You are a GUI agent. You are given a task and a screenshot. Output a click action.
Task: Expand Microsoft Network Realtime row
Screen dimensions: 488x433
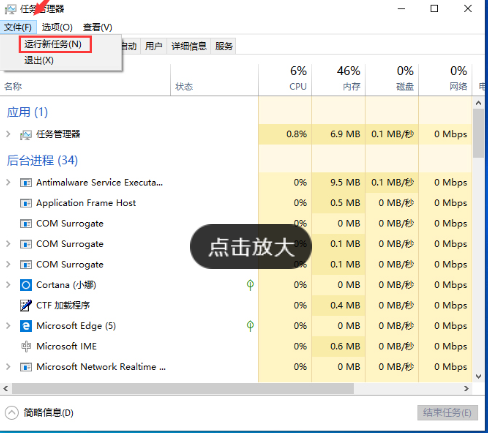click(8, 367)
